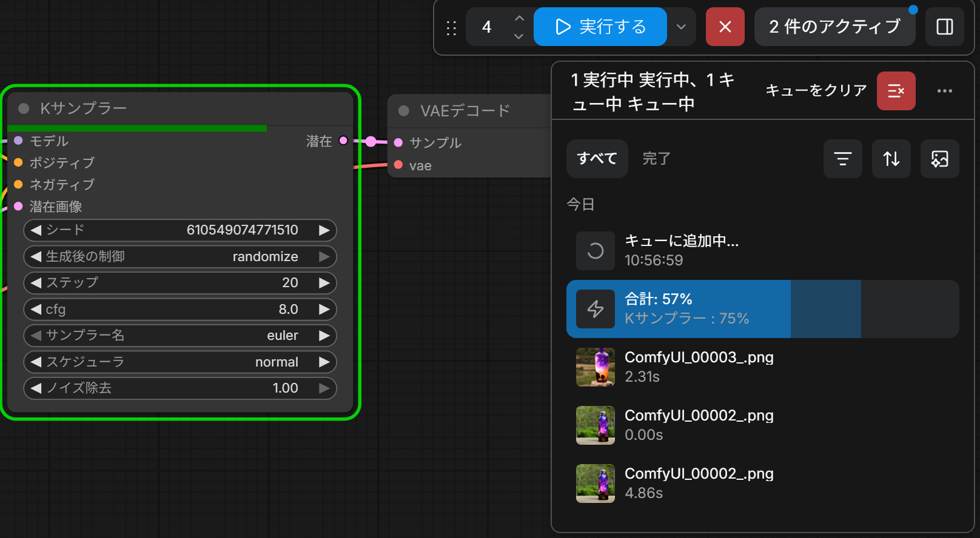The height and width of the screenshot is (538, 980).
Task: Increase the シード value with right arrow
Action: [324, 230]
